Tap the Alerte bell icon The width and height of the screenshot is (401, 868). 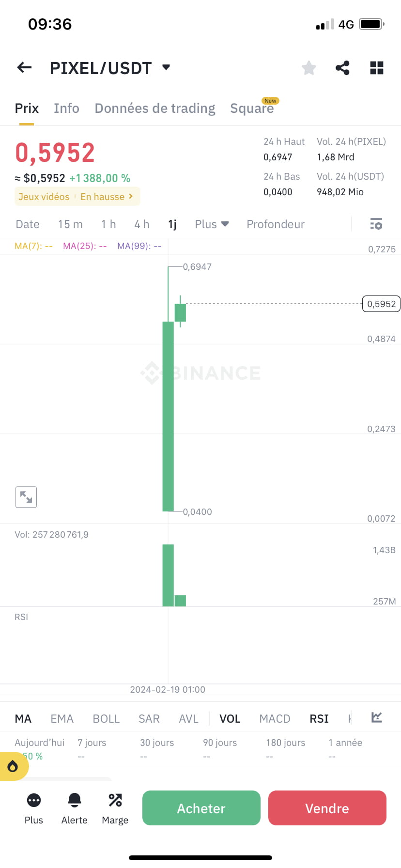[x=75, y=800]
